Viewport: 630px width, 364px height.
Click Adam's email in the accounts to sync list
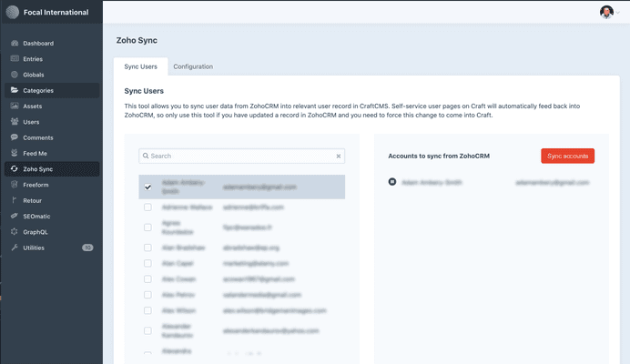click(552, 182)
